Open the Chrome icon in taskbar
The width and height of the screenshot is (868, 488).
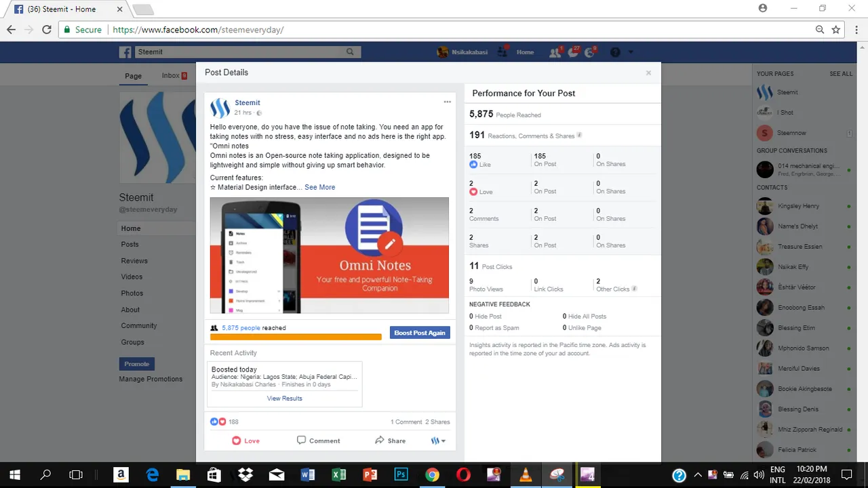432,475
